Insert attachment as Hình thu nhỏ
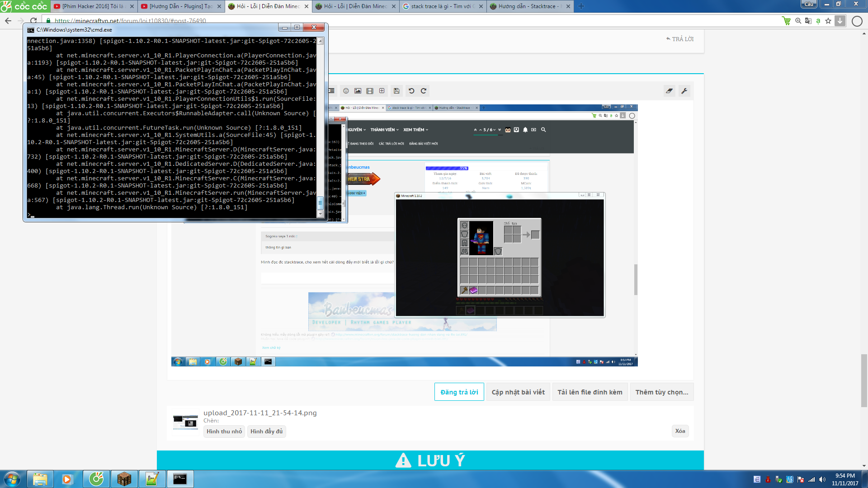Viewport: 868px width, 488px height. tap(224, 432)
